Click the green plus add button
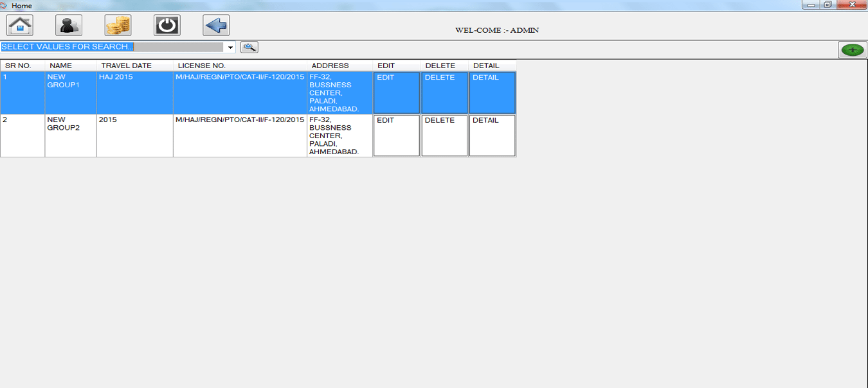The image size is (868, 388). click(x=853, y=49)
